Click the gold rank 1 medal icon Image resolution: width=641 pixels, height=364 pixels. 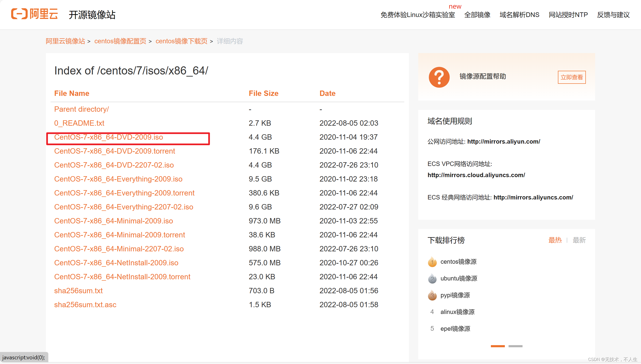click(432, 262)
